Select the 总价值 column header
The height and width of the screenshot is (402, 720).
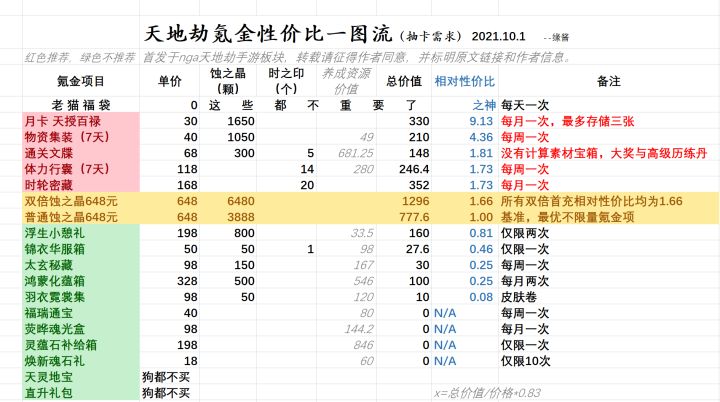(x=404, y=81)
